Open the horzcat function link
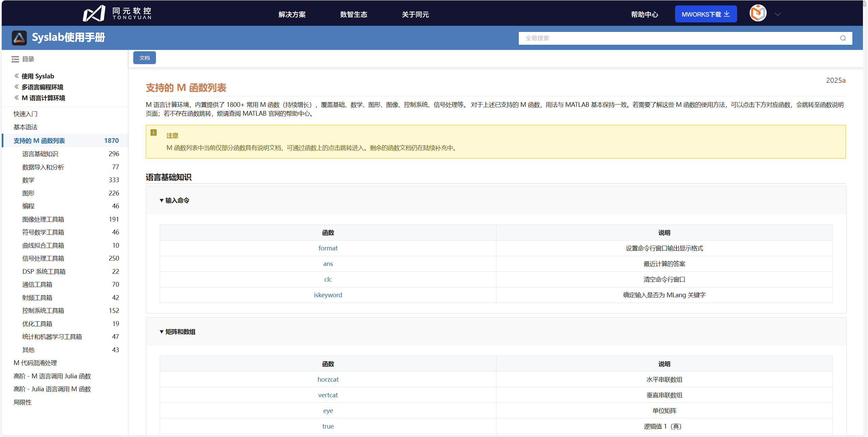The image size is (868, 437). (x=328, y=379)
